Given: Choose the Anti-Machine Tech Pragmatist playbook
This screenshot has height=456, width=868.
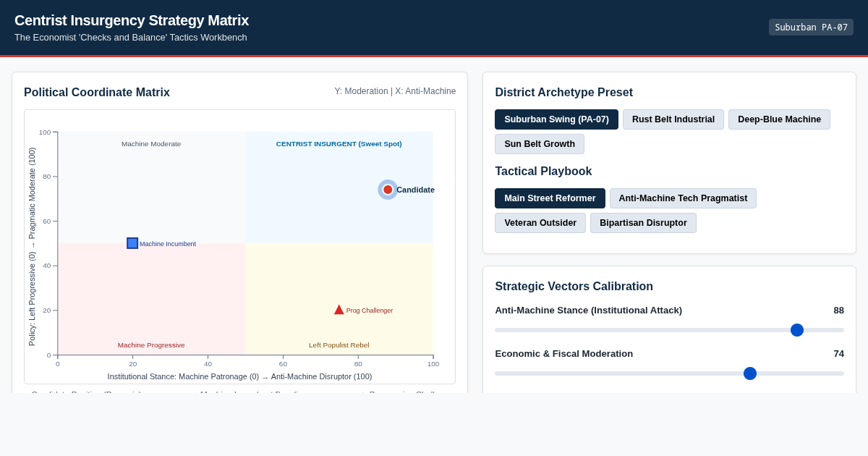Looking at the screenshot, I should [683, 198].
